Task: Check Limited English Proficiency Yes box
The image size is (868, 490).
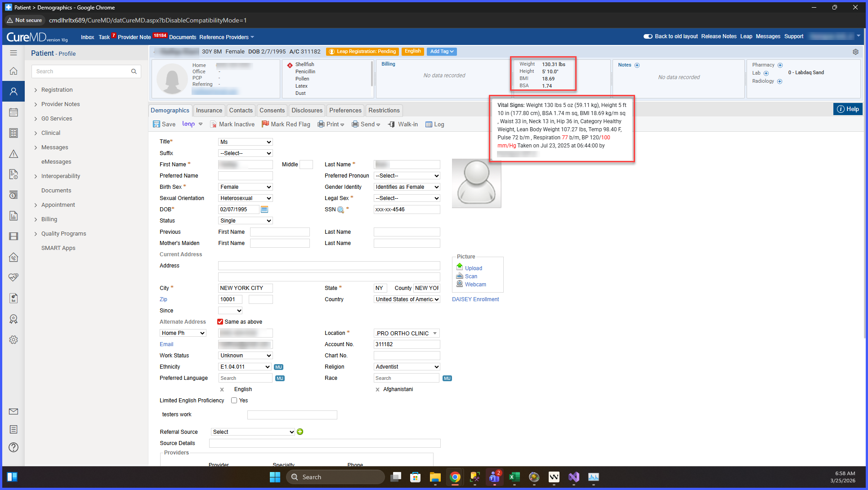Action: coord(234,401)
